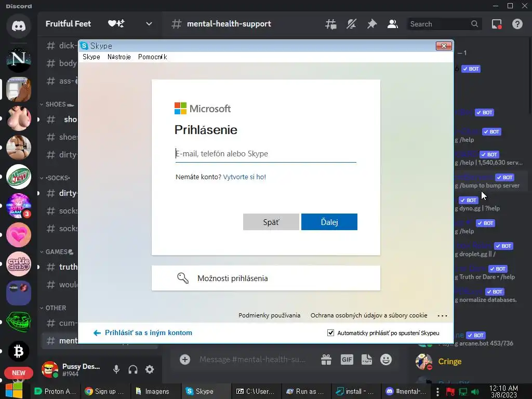Open the Skype menu in menu bar
532x399 pixels.
coord(91,57)
